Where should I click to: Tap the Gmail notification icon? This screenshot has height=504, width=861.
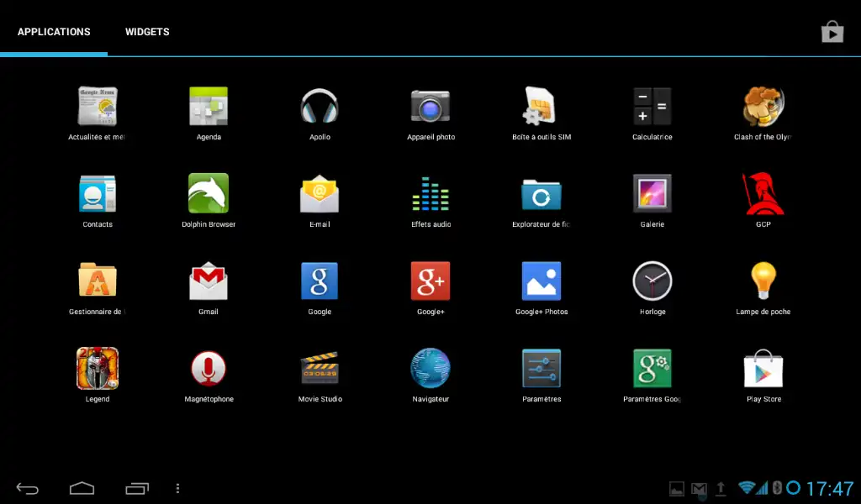point(699,488)
